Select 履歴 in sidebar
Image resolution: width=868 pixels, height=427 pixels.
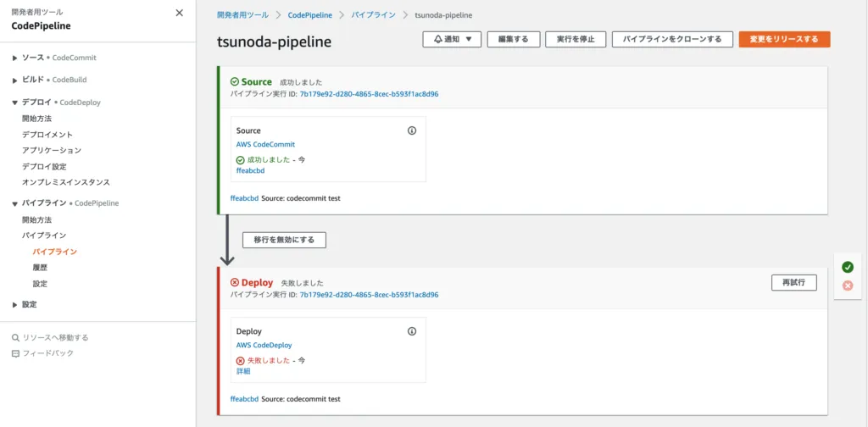(x=40, y=268)
